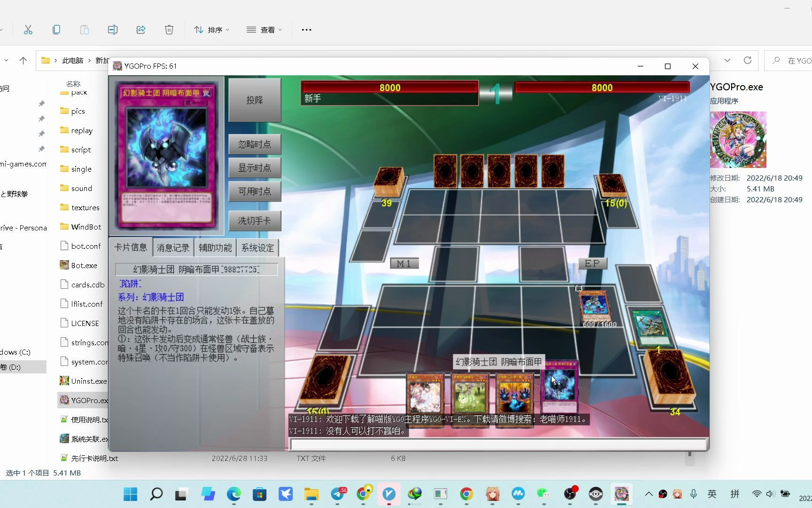Click the volume icon in system tray

coord(770,494)
